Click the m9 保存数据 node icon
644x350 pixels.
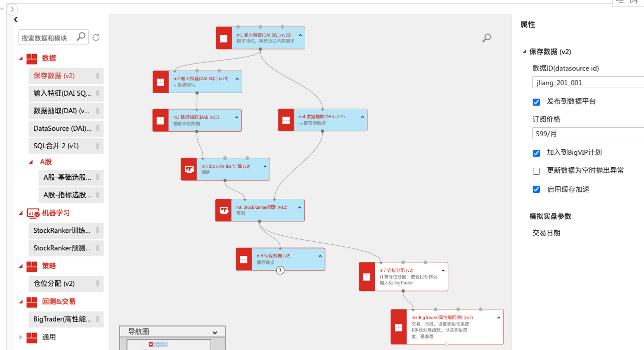(244, 259)
